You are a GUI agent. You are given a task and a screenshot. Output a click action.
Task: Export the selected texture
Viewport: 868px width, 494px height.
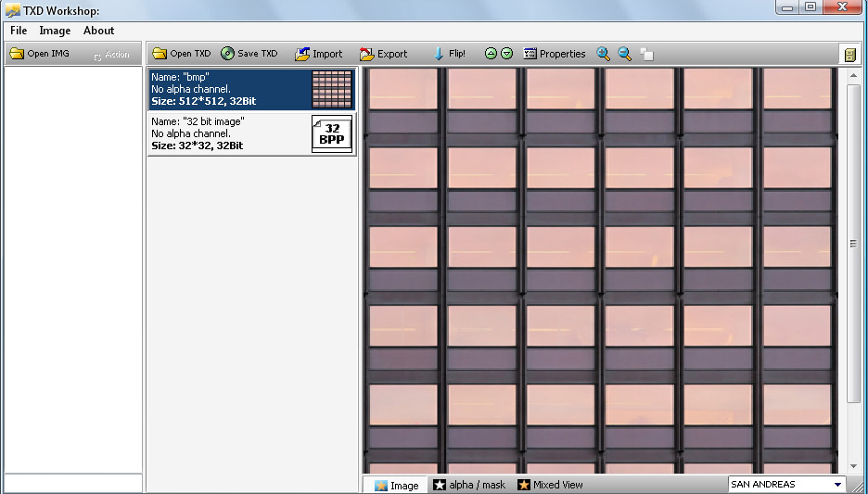pyautogui.click(x=383, y=54)
